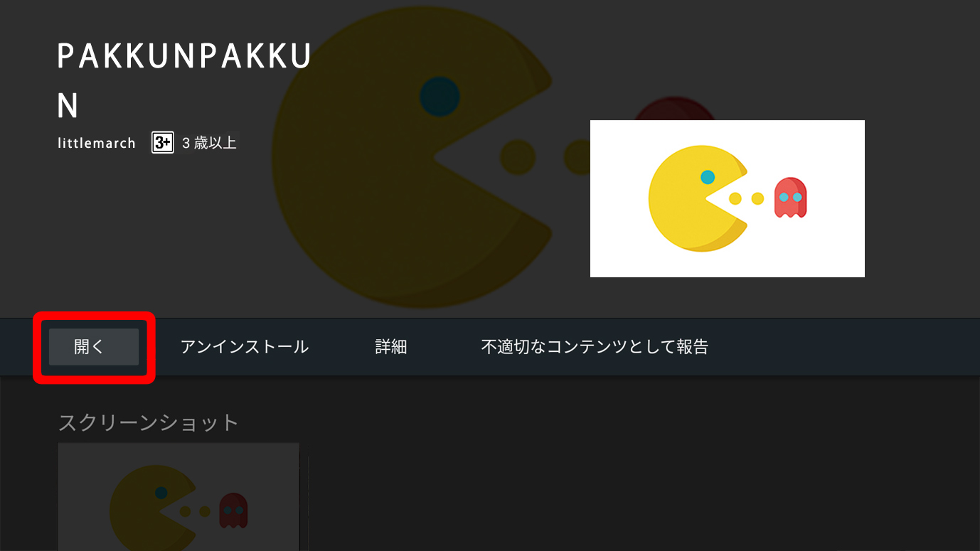Click the ghost inside the screenshot thumbnail
Viewport: 980px width, 551px height.
point(233,510)
